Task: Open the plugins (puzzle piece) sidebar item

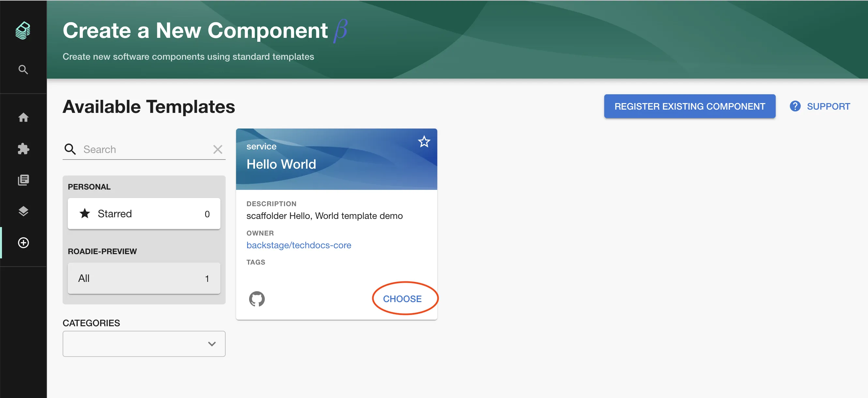Action: click(23, 149)
